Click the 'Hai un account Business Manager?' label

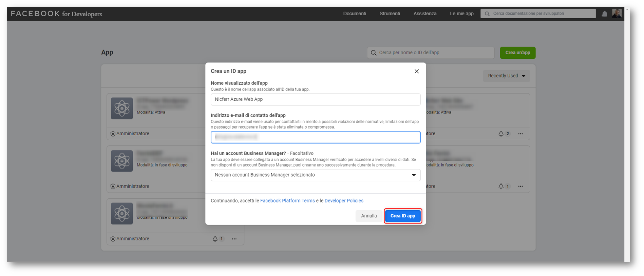pyautogui.click(x=248, y=154)
